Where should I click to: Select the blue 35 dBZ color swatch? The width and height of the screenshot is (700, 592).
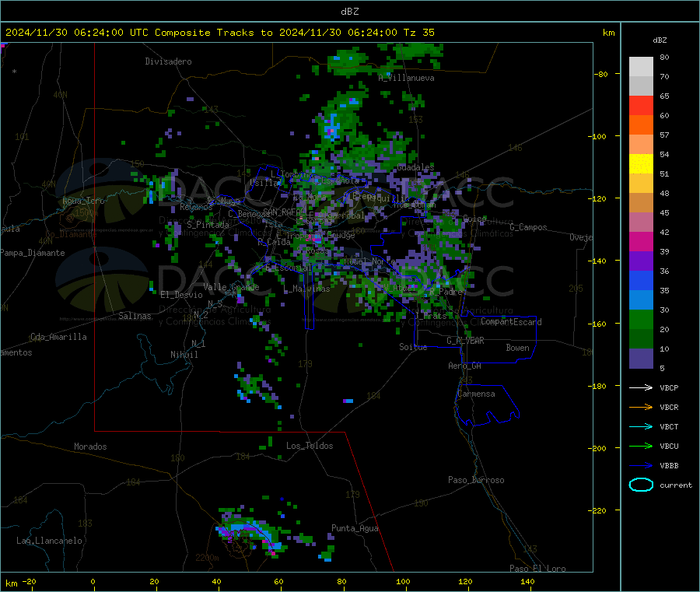(641, 280)
